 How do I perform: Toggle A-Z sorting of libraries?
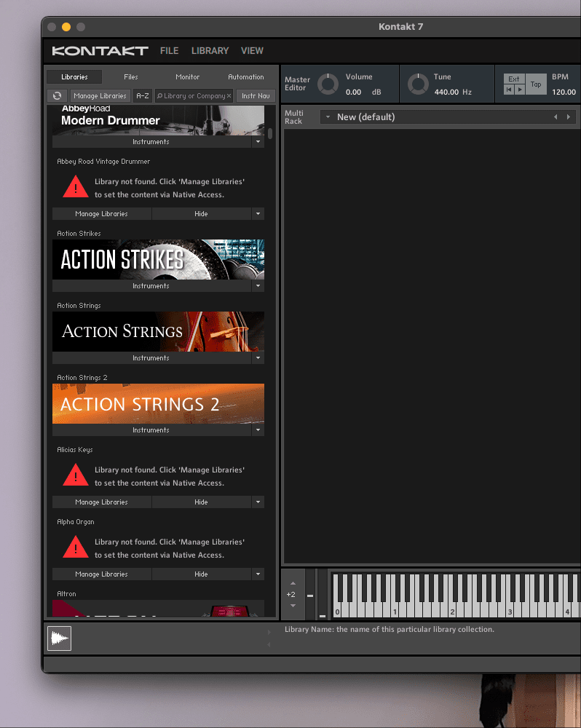(143, 95)
